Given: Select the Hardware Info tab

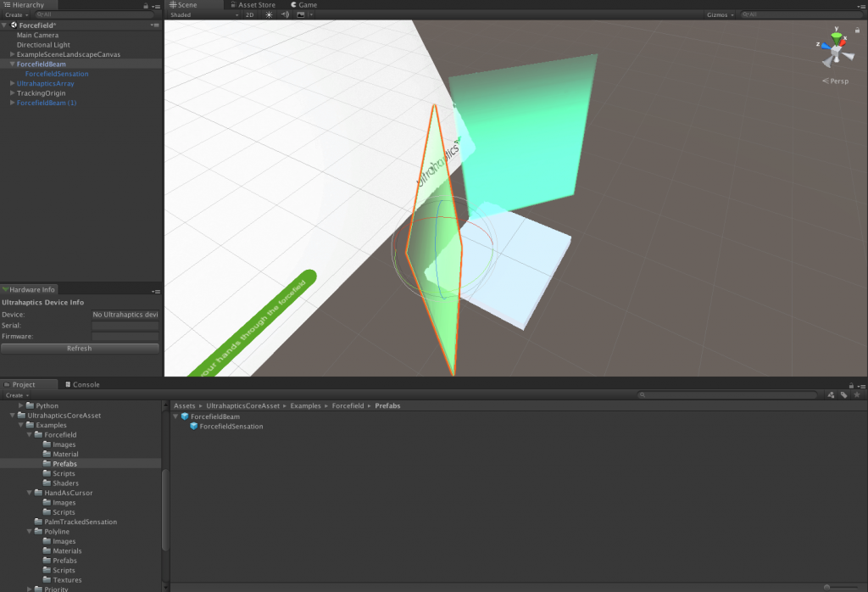Looking at the screenshot, I should [x=29, y=289].
